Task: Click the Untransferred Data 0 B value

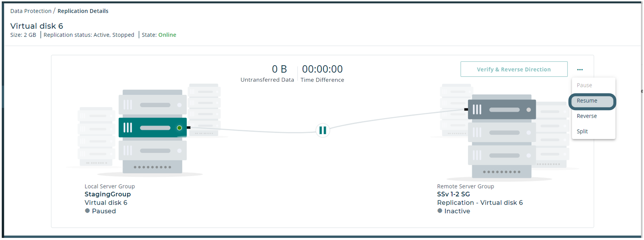Action: [279, 69]
